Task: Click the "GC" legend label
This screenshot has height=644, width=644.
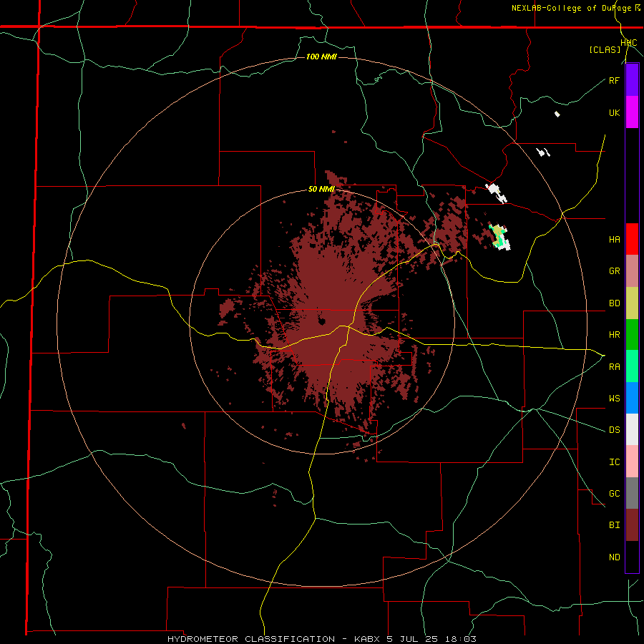Action: pos(614,494)
